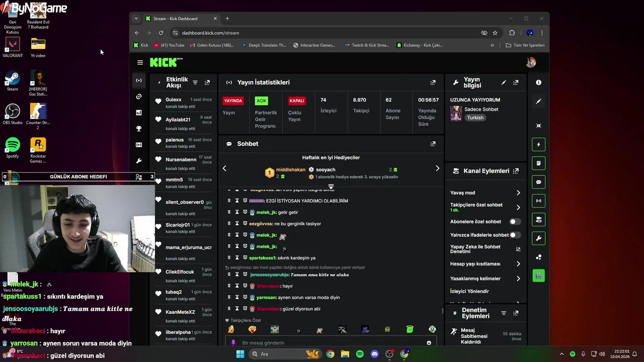Expand Yasaklanmış kelimeler settings
The image size is (644, 362).
(518, 279)
